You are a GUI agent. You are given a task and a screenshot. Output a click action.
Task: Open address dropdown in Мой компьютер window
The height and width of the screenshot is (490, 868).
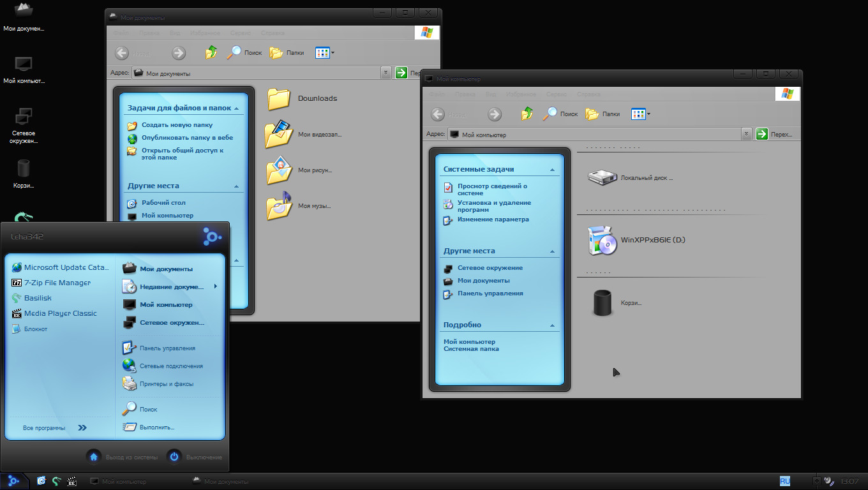coord(746,134)
